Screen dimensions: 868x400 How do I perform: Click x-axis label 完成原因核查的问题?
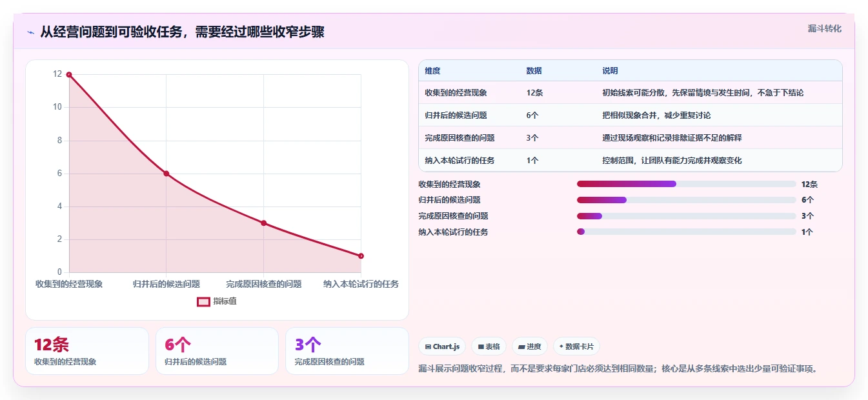264,284
